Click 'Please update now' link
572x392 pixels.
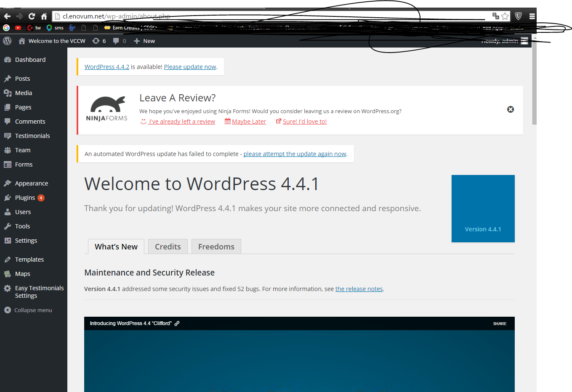click(x=190, y=67)
